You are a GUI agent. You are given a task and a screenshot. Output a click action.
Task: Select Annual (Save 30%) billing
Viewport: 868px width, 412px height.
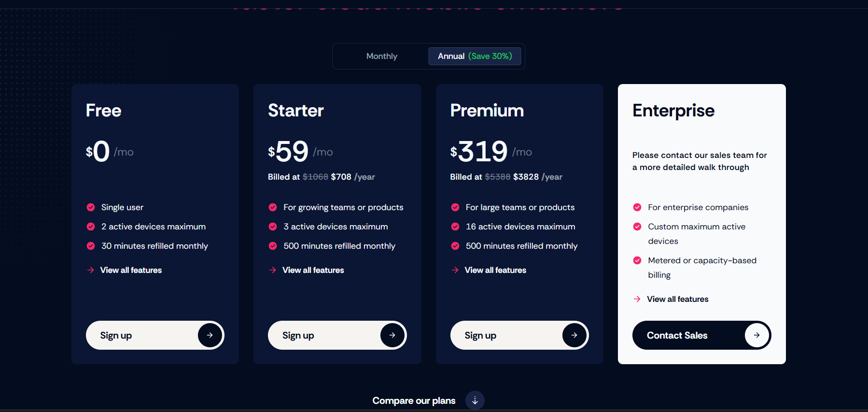[x=475, y=57]
